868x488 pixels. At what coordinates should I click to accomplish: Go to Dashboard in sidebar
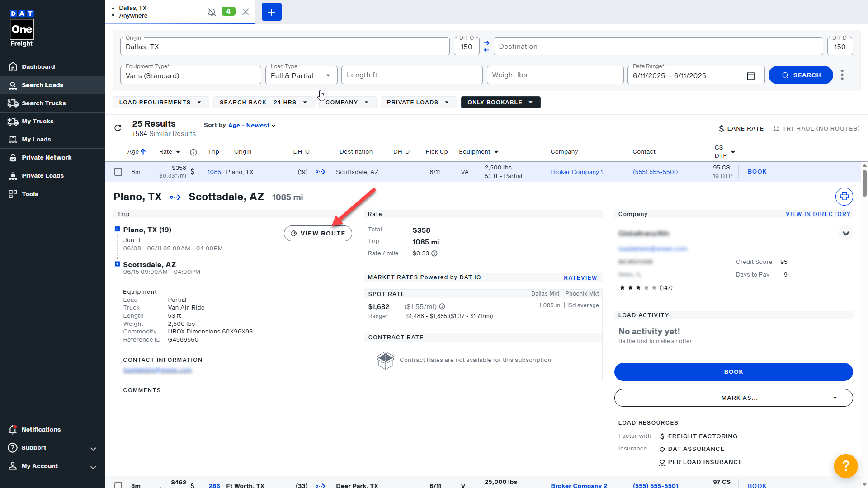[x=52, y=66]
